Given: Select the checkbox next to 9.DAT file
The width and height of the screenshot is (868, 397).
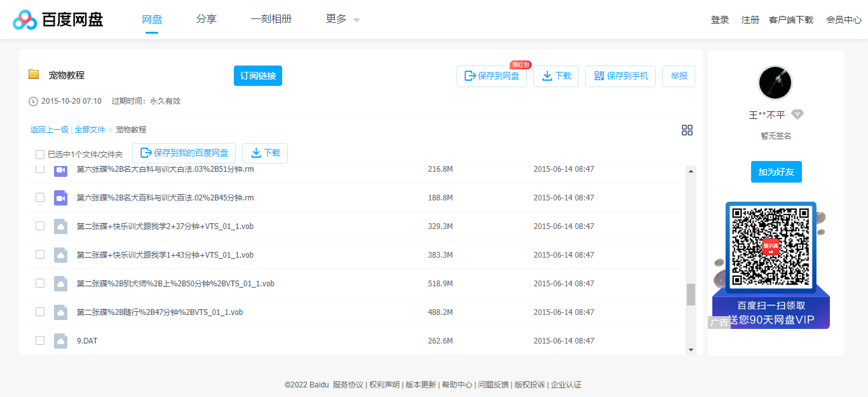Looking at the screenshot, I should coord(40,340).
